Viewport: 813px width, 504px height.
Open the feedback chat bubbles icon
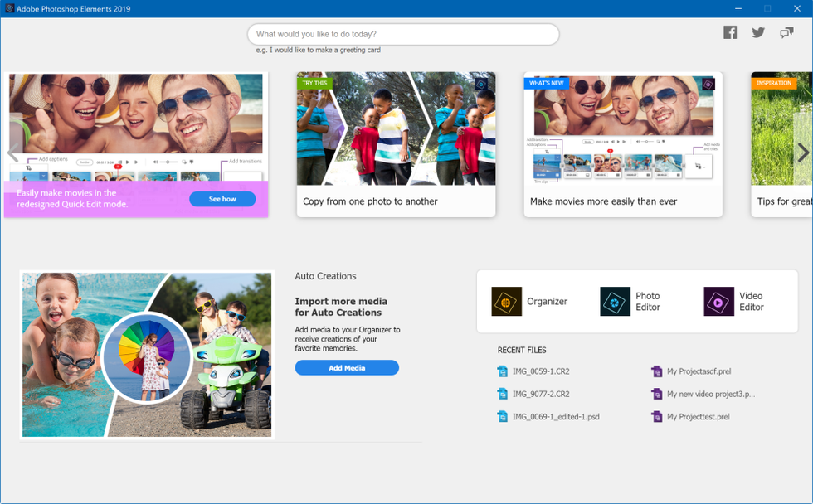click(786, 32)
